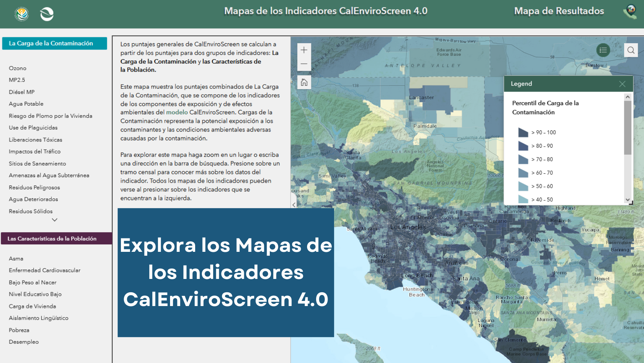
Task: Select Residuos Peligrosos indicator
Action: tap(34, 187)
